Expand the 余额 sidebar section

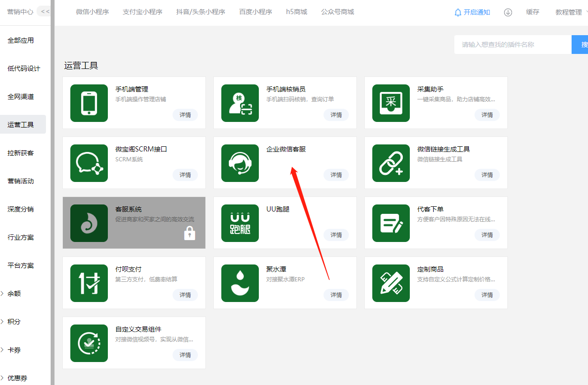coord(14,294)
